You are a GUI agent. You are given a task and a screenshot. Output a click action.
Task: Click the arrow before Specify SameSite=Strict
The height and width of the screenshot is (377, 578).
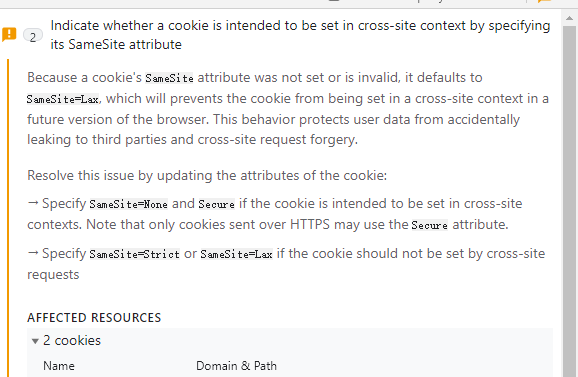(x=33, y=253)
